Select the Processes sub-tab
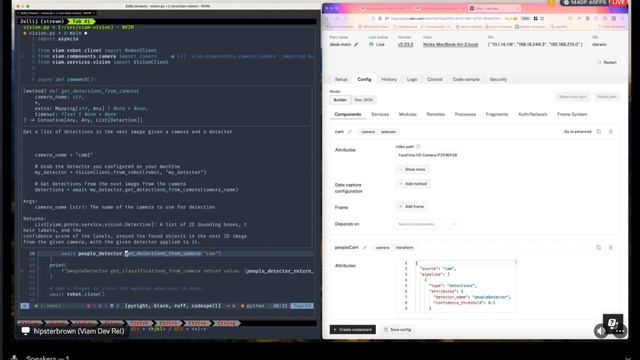This screenshot has height=360, width=640. click(x=465, y=114)
